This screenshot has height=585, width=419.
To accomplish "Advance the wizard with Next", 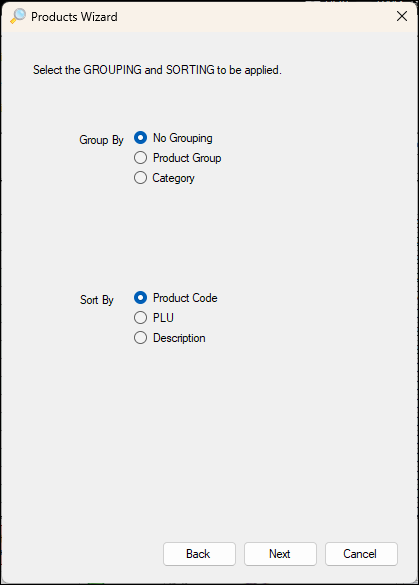I will [x=280, y=554].
